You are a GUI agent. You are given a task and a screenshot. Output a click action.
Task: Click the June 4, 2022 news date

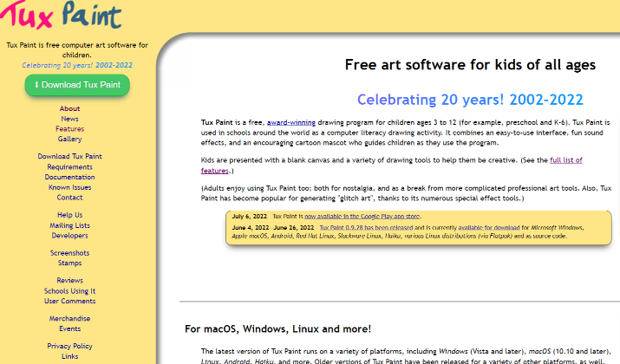click(250, 228)
